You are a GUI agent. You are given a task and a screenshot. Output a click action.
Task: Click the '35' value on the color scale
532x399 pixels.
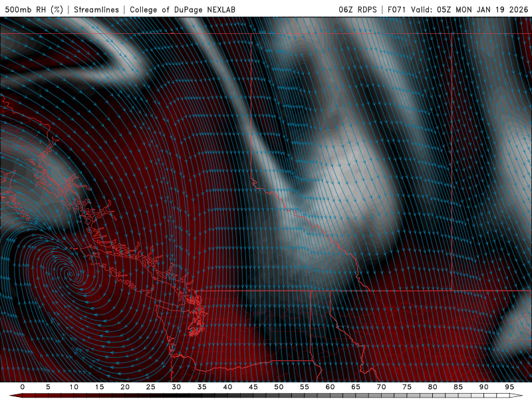coord(202,387)
